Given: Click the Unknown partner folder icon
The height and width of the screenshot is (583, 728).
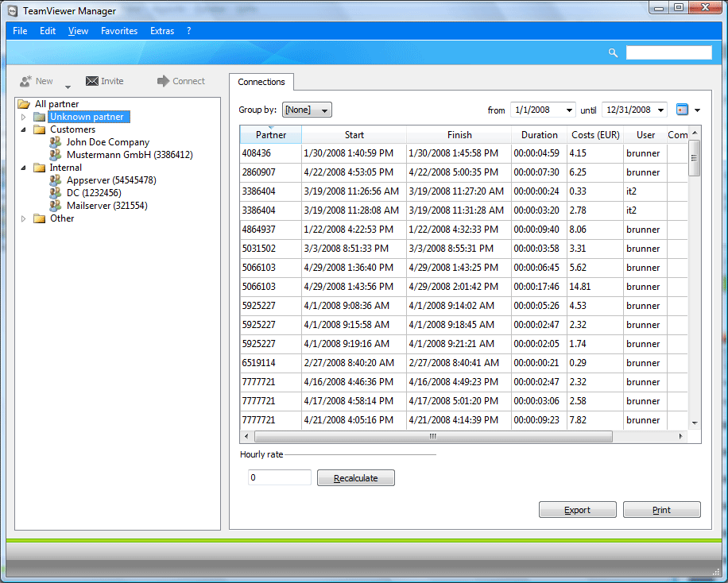Looking at the screenshot, I should coord(40,117).
